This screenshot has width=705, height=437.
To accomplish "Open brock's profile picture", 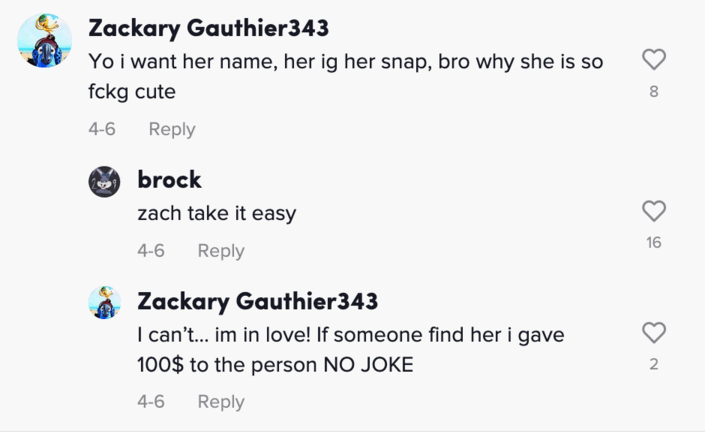I will 105,181.
